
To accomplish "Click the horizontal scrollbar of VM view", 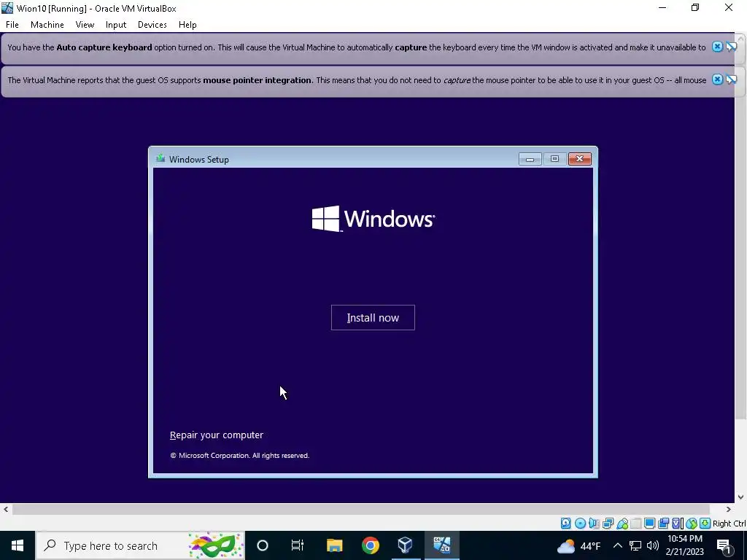I will coord(361,510).
